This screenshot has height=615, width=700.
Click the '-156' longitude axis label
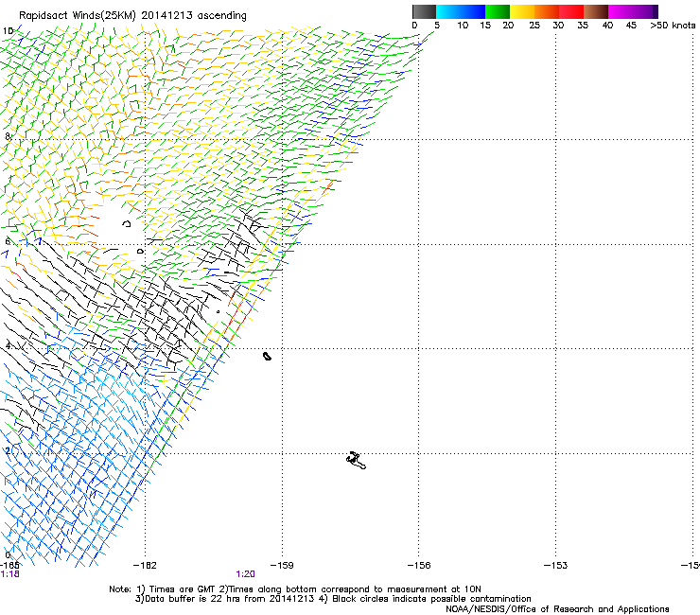point(419,566)
